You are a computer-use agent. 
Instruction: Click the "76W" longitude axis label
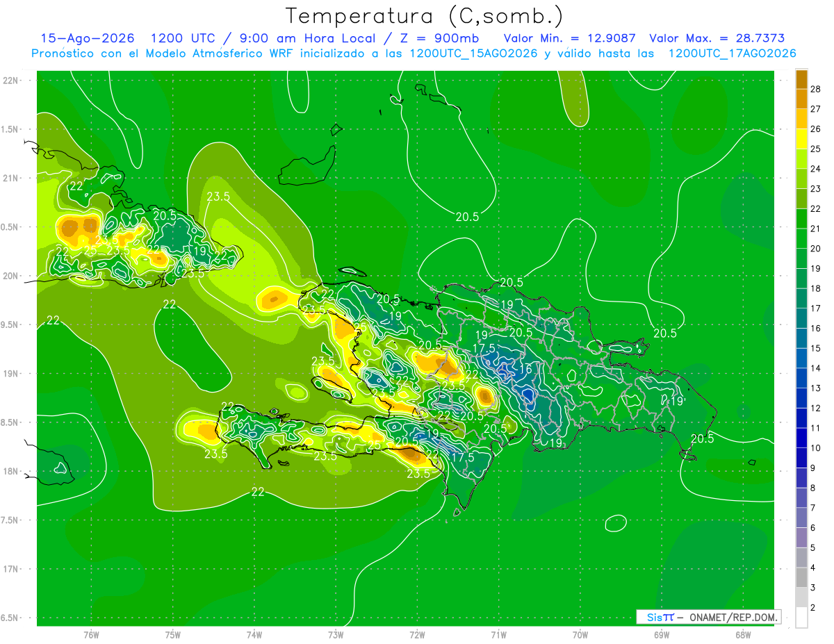coord(91,634)
